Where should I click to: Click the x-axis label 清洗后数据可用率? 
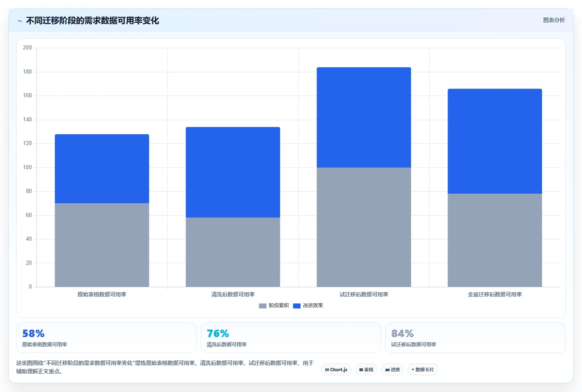[233, 294]
